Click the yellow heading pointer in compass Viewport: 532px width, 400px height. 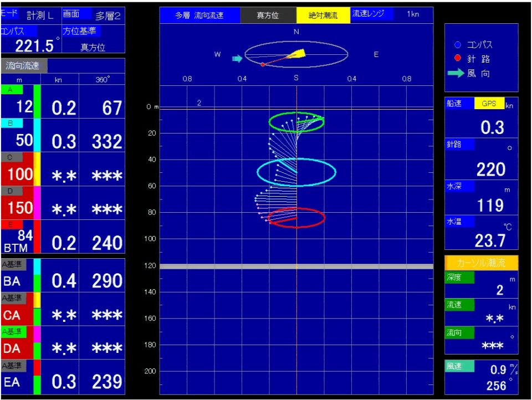pyautogui.click(x=297, y=54)
